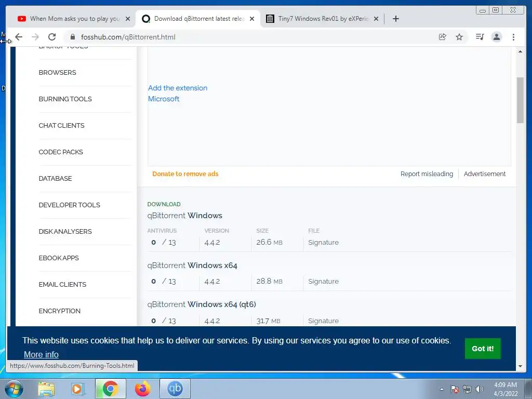
Task: Open Signature for the 28.8 MB file
Action: 323,281
